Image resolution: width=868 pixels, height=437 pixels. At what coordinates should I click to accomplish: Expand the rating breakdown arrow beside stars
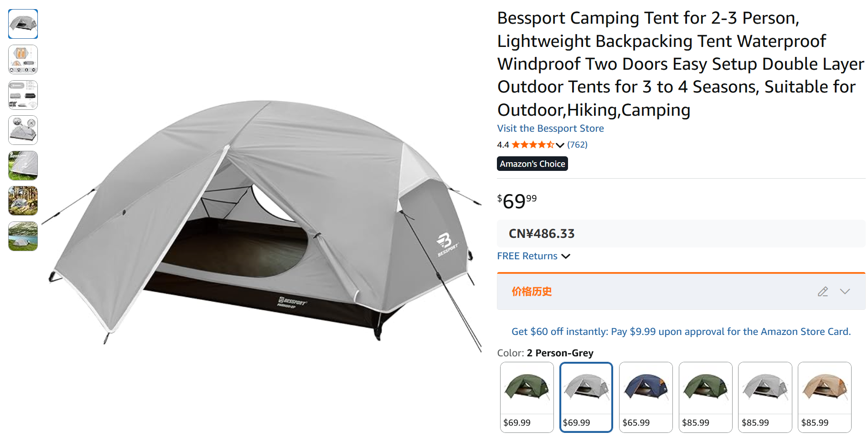point(560,145)
